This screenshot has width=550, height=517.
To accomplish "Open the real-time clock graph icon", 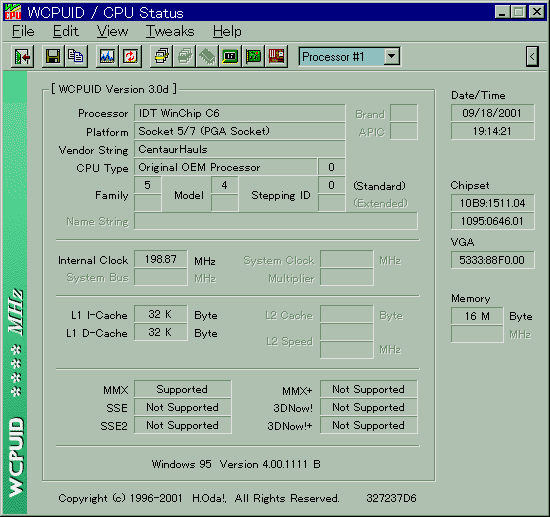I will 107,56.
